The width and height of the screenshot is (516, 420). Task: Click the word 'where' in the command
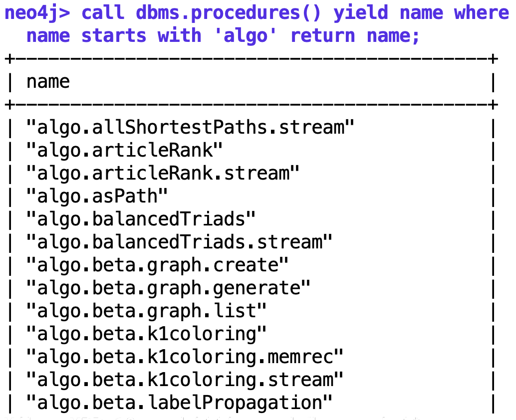click(481, 13)
